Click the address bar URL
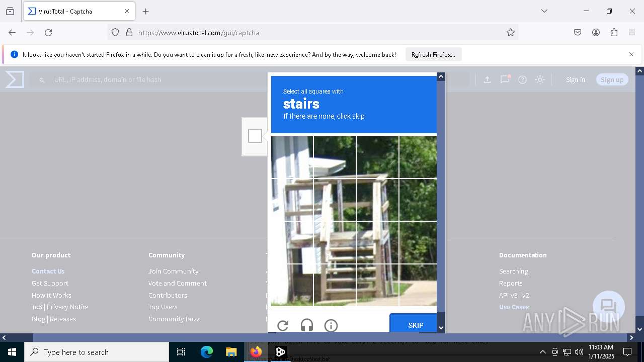Screen dimensions: 644x362 click(x=198, y=33)
